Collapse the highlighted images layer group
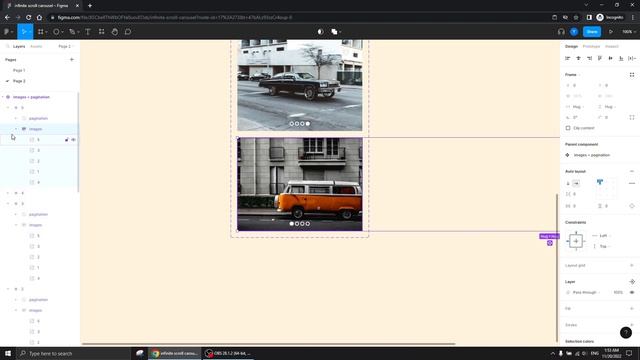This screenshot has width=640, height=360. point(16,129)
